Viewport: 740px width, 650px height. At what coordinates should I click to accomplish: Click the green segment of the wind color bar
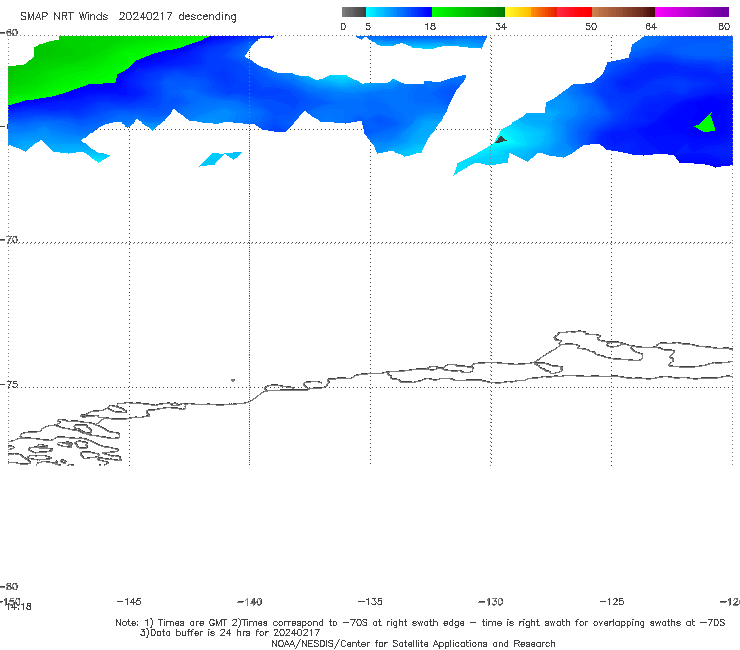(468, 12)
